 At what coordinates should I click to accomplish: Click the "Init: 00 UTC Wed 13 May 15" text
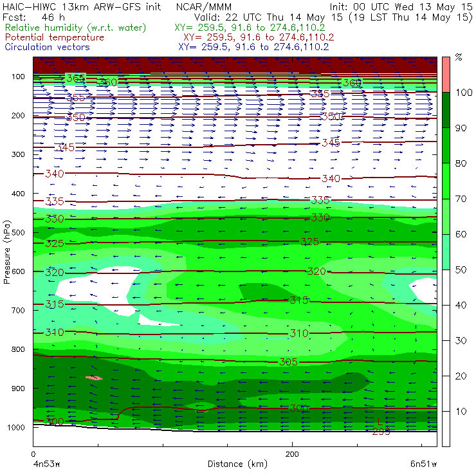(x=401, y=6)
